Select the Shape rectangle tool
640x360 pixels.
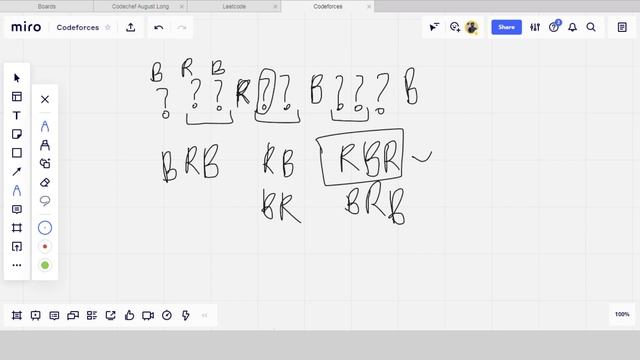[17, 153]
